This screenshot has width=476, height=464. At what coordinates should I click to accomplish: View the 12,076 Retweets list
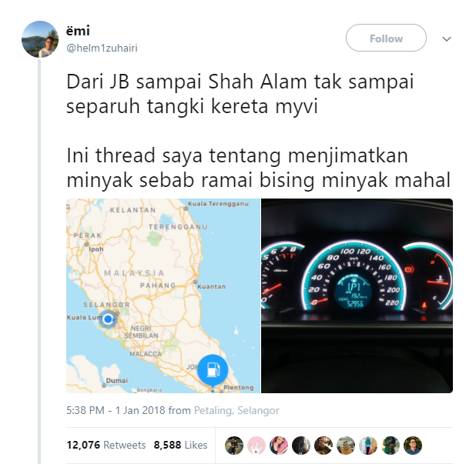pyautogui.click(x=106, y=445)
